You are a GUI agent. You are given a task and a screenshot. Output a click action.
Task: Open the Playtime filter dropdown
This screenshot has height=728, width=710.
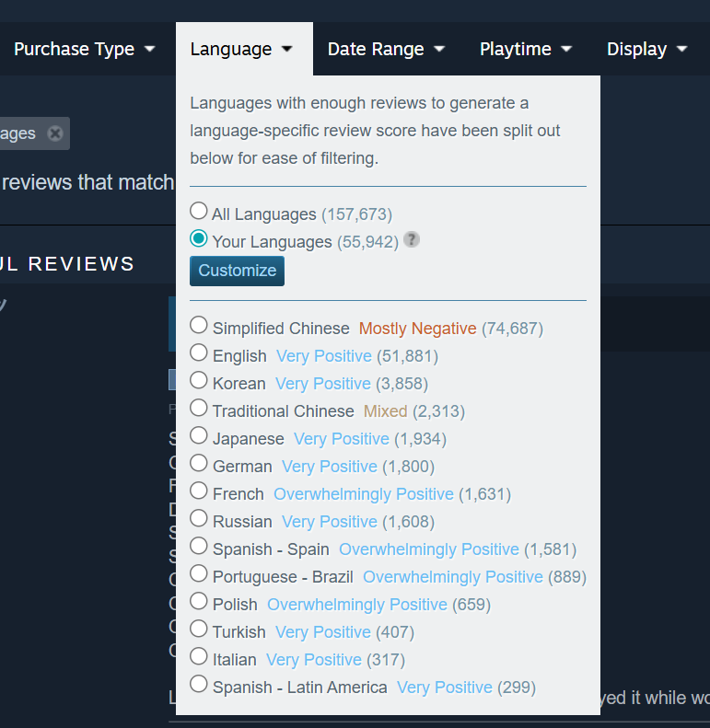[526, 49]
